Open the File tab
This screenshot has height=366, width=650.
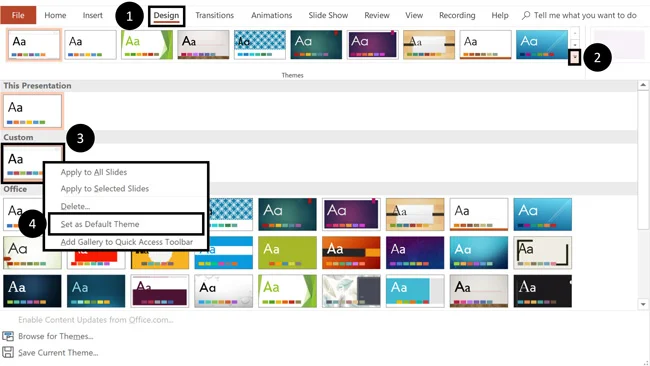point(18,15)
